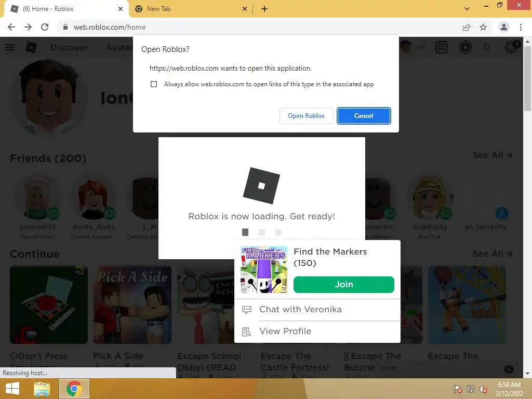Click the Open Roblox button
The width and height of the screenshot is (532, 399).
[306, 116]
